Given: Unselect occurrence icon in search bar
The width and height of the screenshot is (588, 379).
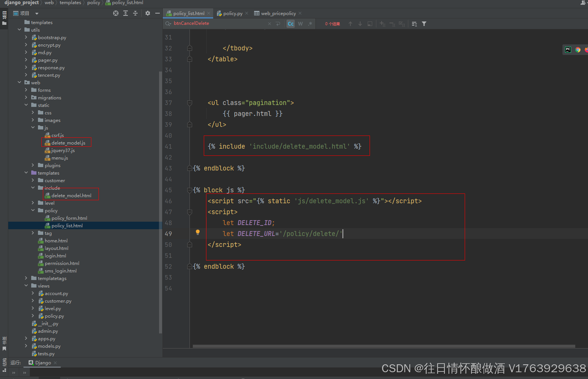Looking at the screenshot, I should (392, 24).
